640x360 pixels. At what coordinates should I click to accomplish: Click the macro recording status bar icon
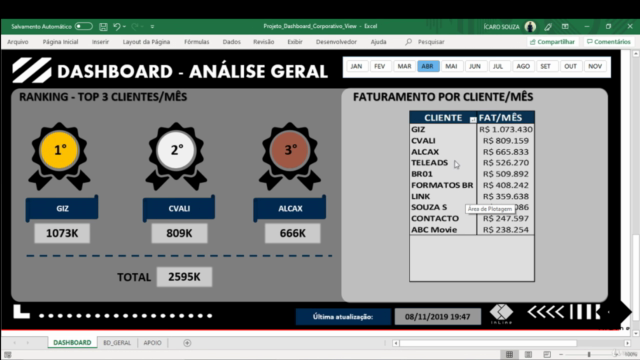[x=7, y=355]
